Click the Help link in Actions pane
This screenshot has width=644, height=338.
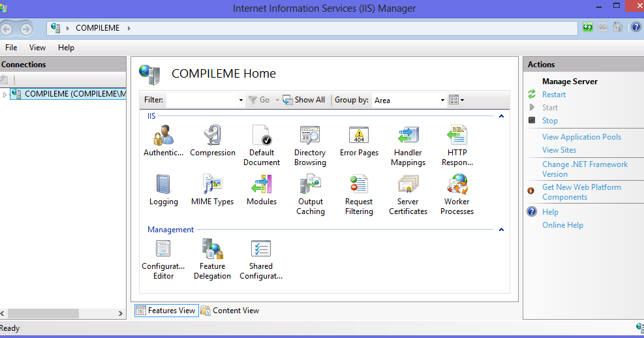point(550,212)
